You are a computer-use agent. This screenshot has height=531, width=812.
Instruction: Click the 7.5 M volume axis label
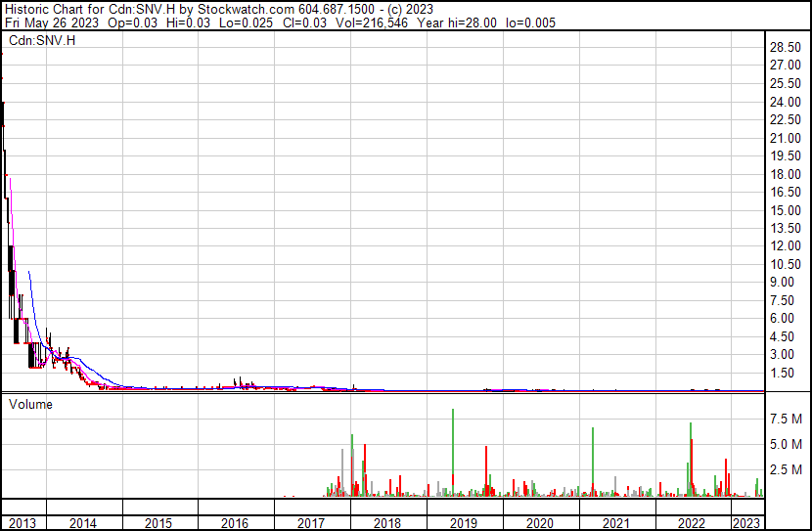(x=786, y=420)
